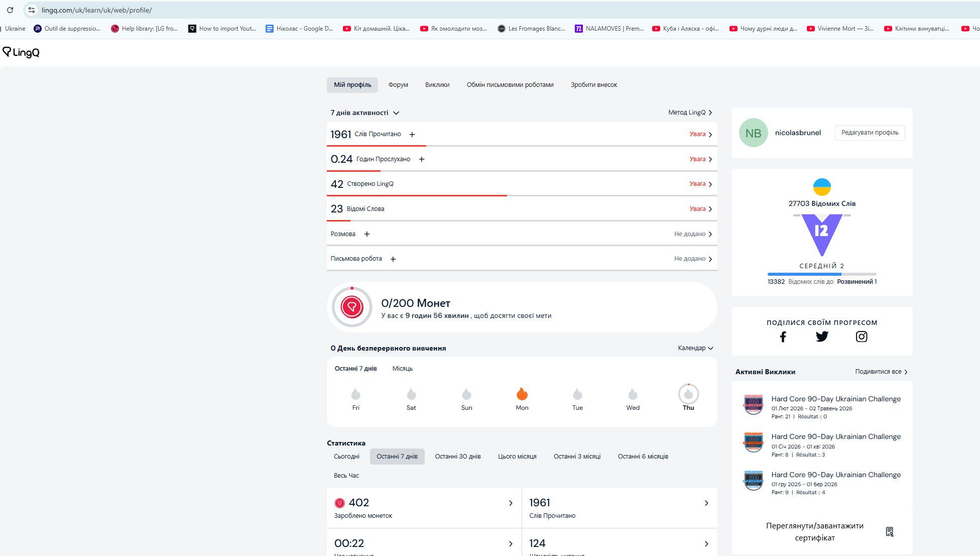980x556 pixels.
Task: Click Редагувати профіль button
Action: point(870,133)
